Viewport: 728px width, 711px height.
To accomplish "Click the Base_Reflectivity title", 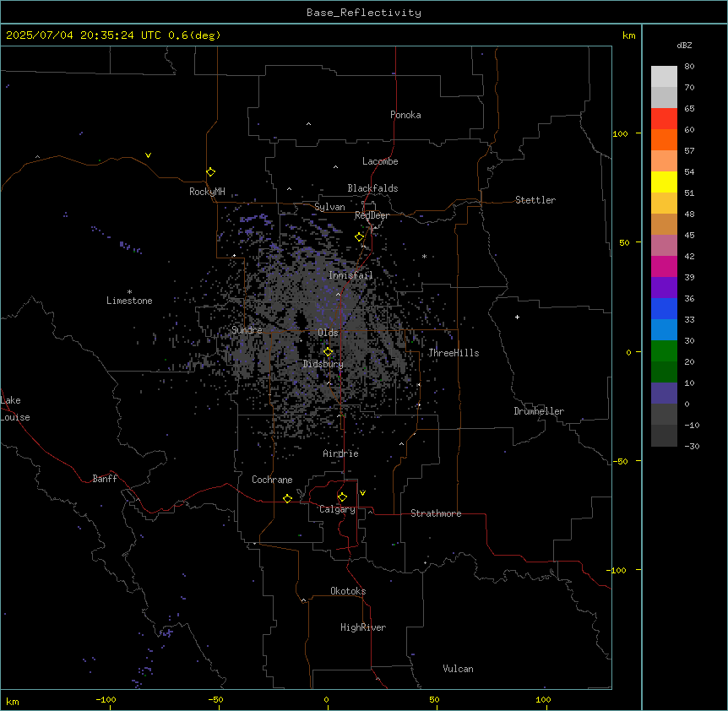I will [364, 13].
